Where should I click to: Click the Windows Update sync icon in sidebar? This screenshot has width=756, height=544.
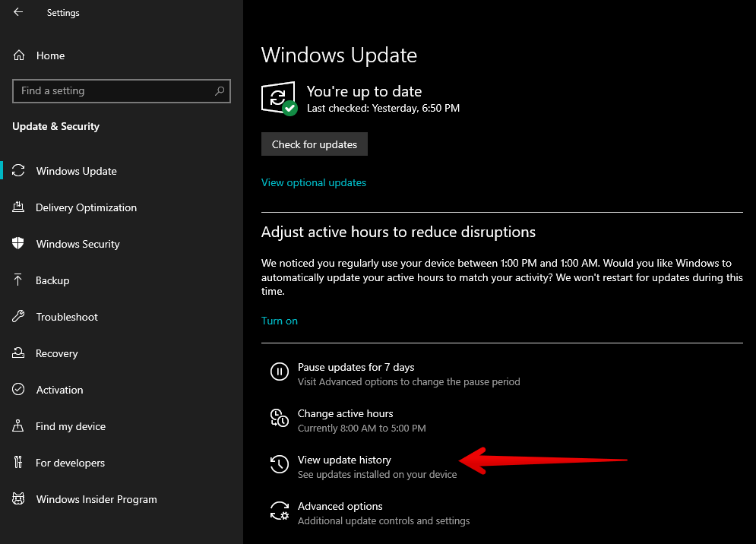(x=18, y=171)
